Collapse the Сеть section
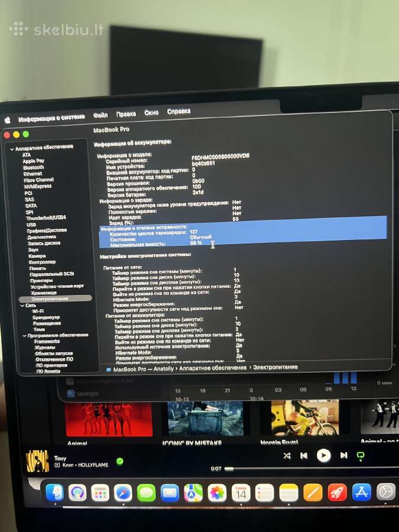The image size is (399, 532). pos(22,306)
